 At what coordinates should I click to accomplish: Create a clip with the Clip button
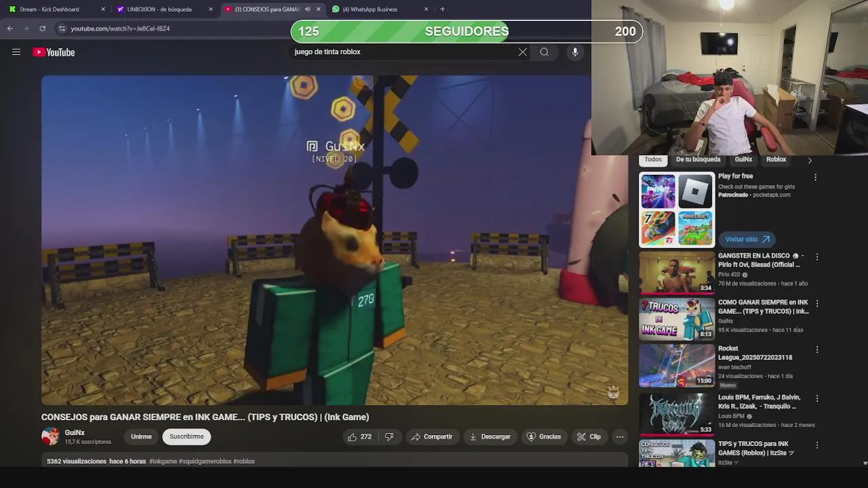pyautogui.click(x=589, y=436)
